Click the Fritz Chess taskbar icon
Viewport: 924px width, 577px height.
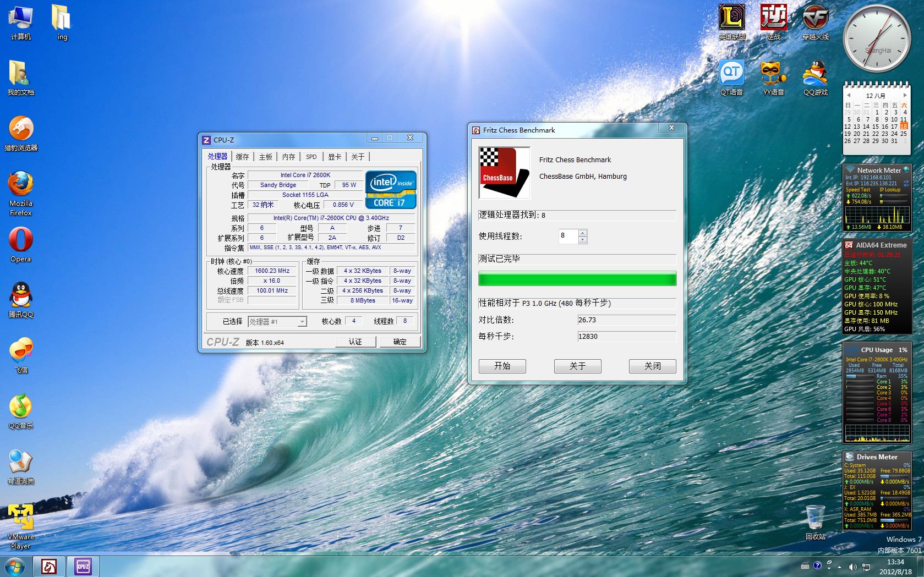tap(49, 566)
